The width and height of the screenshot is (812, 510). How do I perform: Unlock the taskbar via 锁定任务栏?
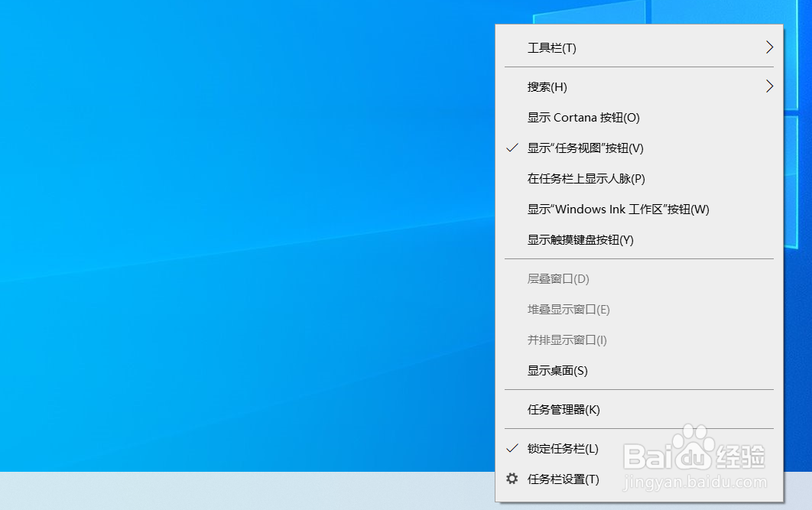562,448
